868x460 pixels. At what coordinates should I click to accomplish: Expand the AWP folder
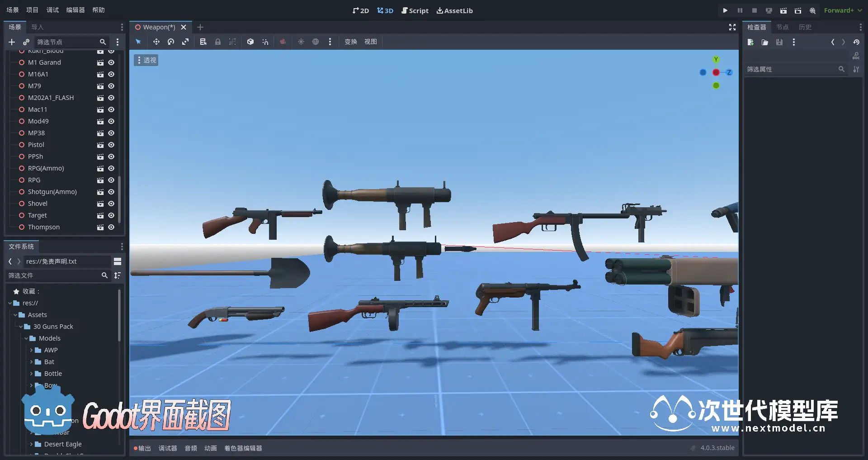pyautogui.click(x=31, y=350)
